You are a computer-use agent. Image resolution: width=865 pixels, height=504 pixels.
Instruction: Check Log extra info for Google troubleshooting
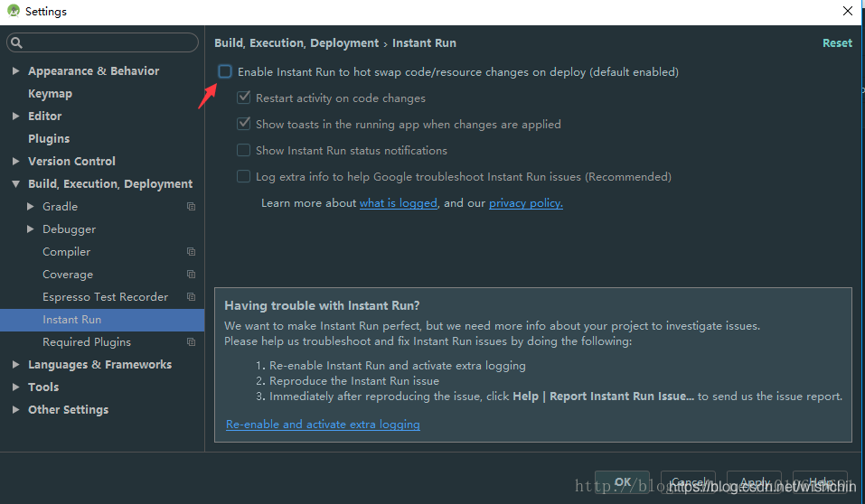tap(243, 176)
